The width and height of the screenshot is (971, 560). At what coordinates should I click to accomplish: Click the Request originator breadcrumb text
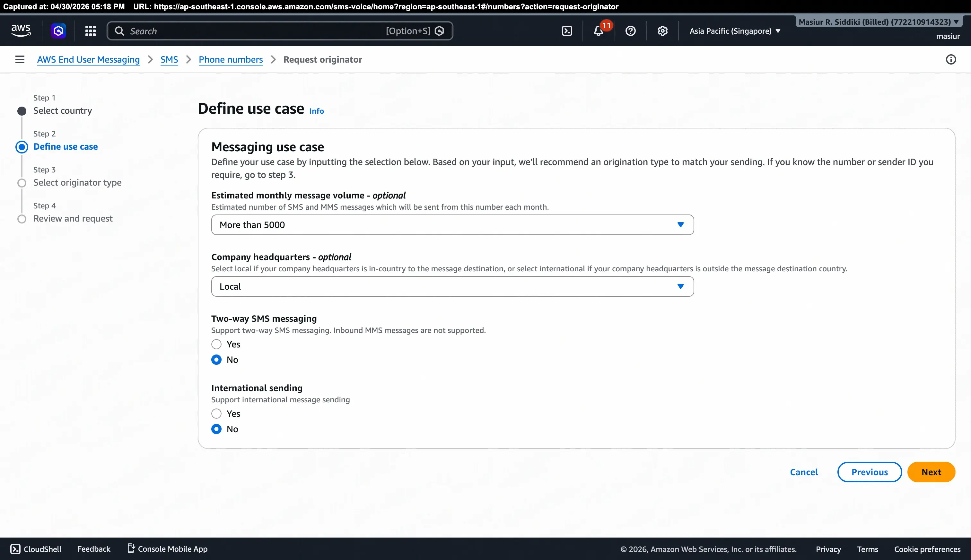point(323,60)
